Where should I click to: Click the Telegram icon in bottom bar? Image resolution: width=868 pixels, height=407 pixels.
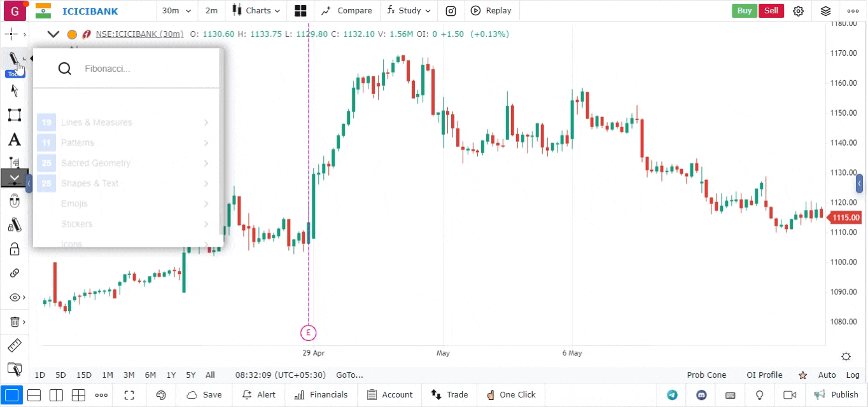(672, 395)
